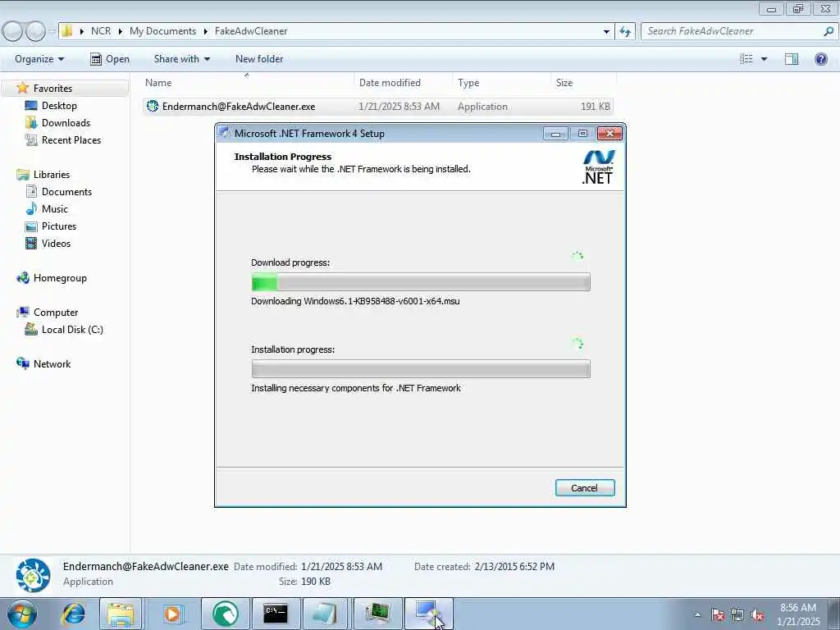Click the Action Center flag icon
The image size is (840, 630).
click(717, 615)
